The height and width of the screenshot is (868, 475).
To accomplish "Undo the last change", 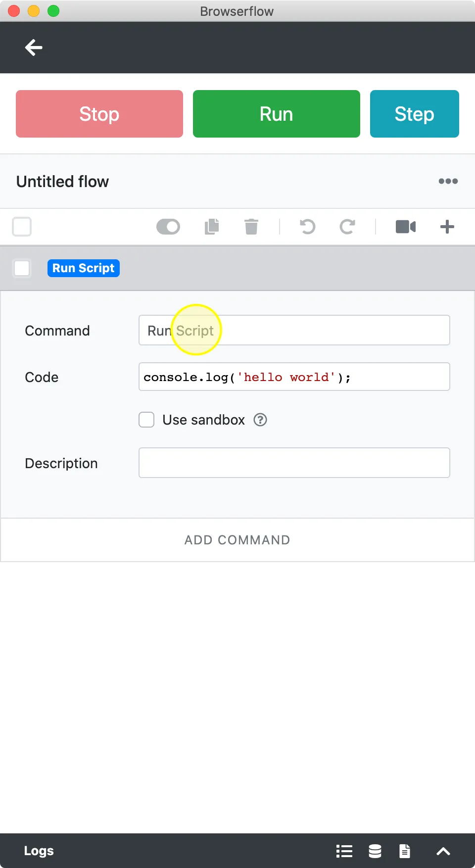I will 307,227.
